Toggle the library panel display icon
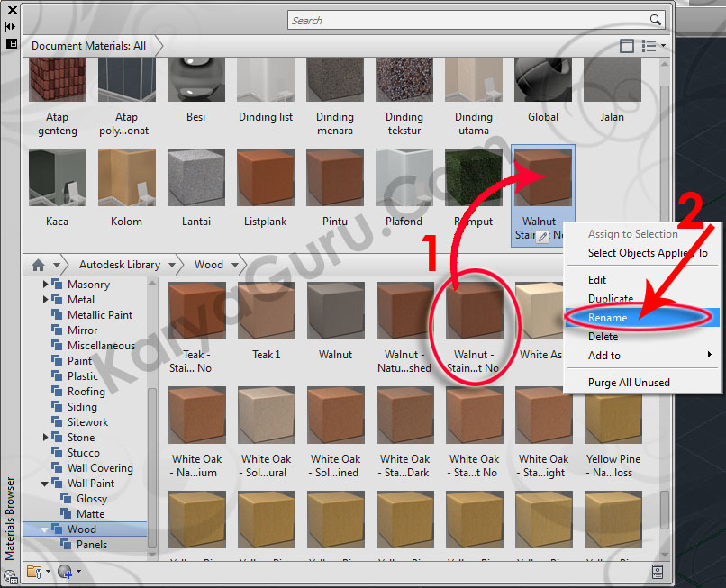This screenshot has height=588, width=726. click(x=627, y=46)
